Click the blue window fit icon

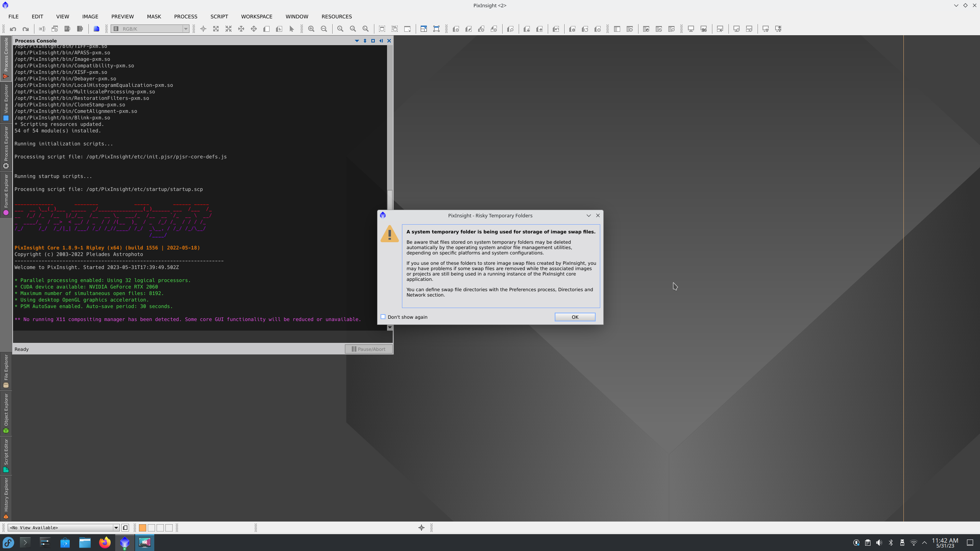tap(424, 29)
